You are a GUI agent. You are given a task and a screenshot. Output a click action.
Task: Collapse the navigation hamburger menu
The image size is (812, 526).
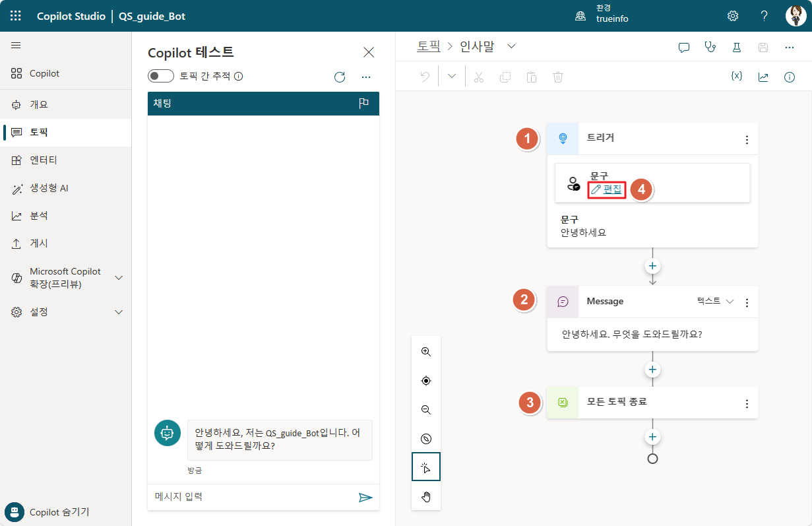pos(16,46)
